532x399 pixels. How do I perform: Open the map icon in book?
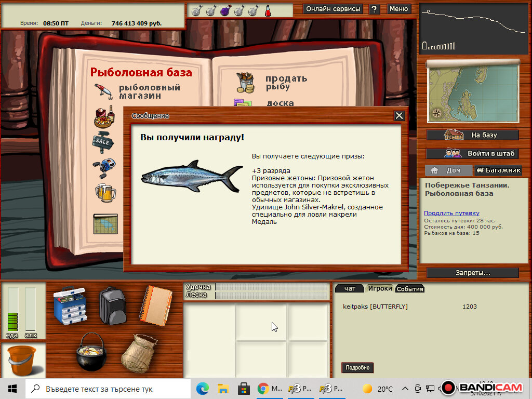[105, 223]
